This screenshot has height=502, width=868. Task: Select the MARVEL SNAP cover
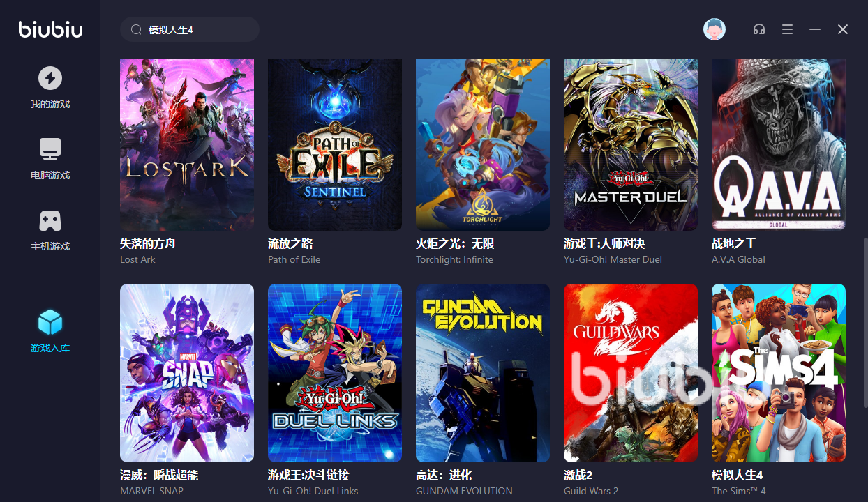click(187, 373)
